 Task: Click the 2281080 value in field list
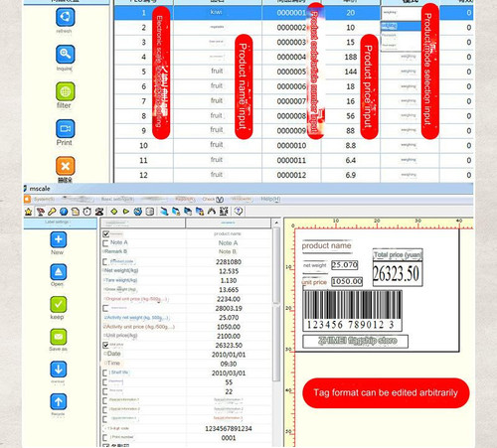pyautogui.click(x=229, y=262)
